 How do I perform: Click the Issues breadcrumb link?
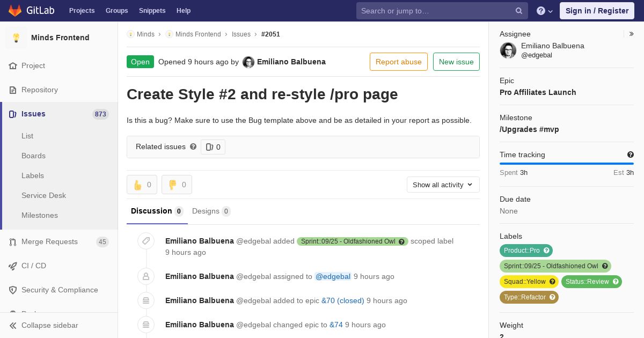tap(241, 34)
